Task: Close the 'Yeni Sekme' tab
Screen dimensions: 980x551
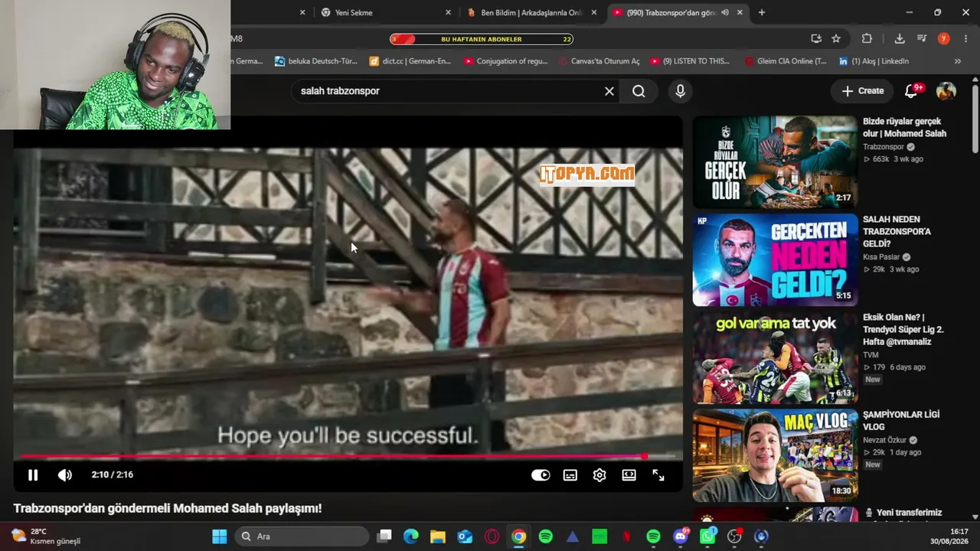Action: pyautogui.click(x=449, y=12)
